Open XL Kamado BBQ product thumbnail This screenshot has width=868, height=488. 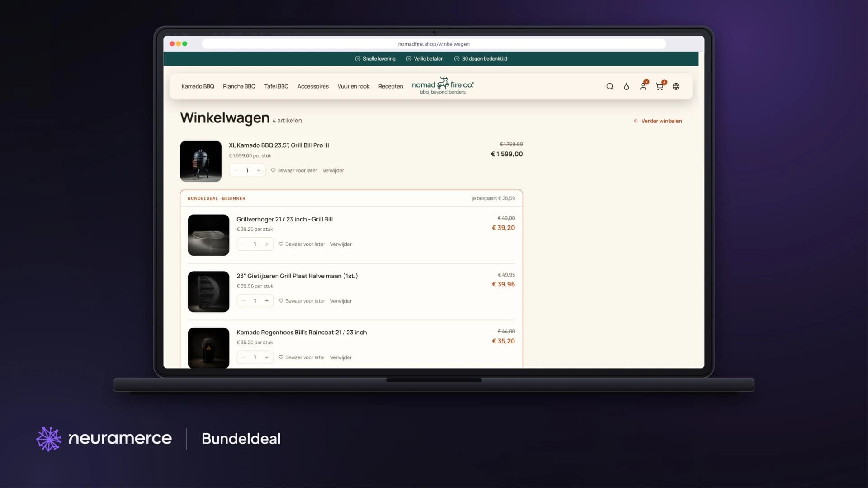pyautogui.click(x=201, y=161)
